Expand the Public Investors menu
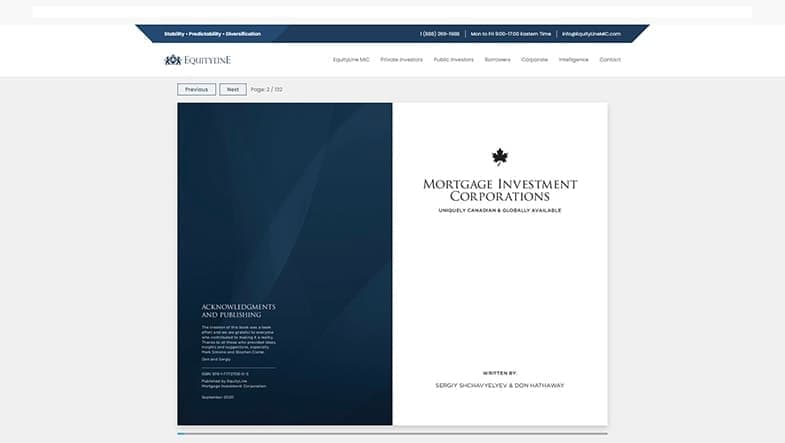The image size is (785, 443). (x=454, y=60)
